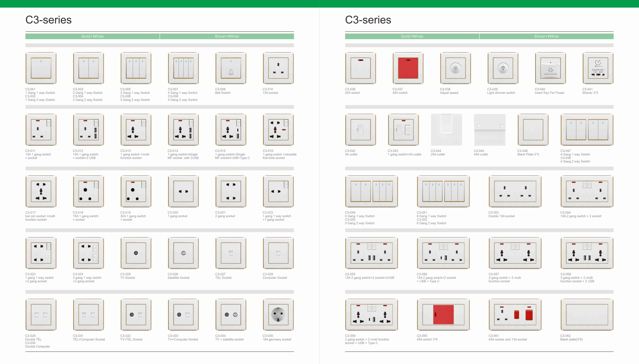Select the C3-041 Shaver socket image
639x364 pixels.
pos(598,68)
